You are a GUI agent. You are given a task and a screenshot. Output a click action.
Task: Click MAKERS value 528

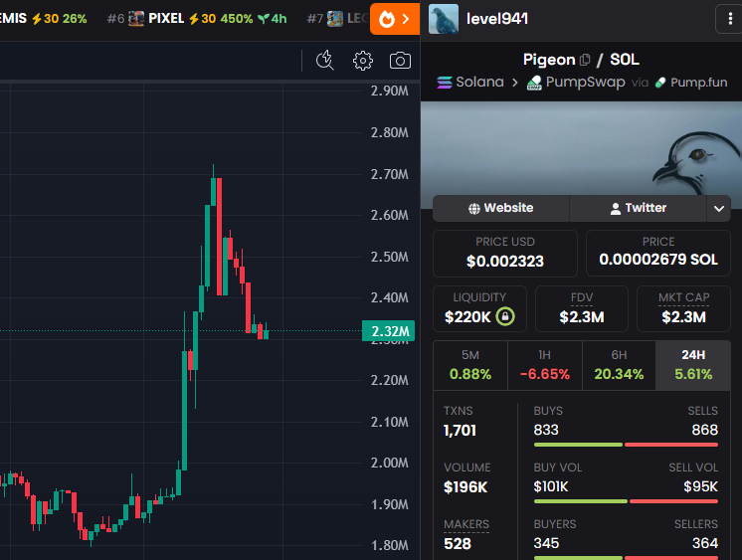pyautogui.click(x=458, y=544)
